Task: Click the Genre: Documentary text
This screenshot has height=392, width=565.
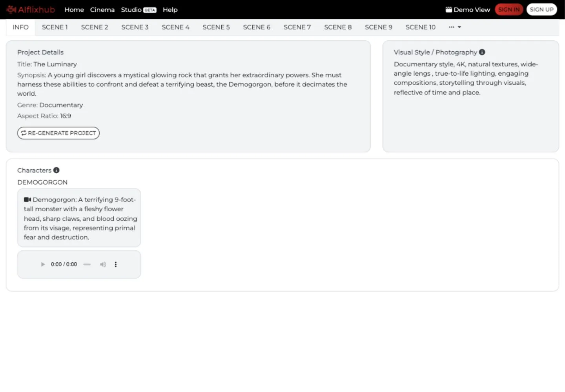Action: click(50, 105)
